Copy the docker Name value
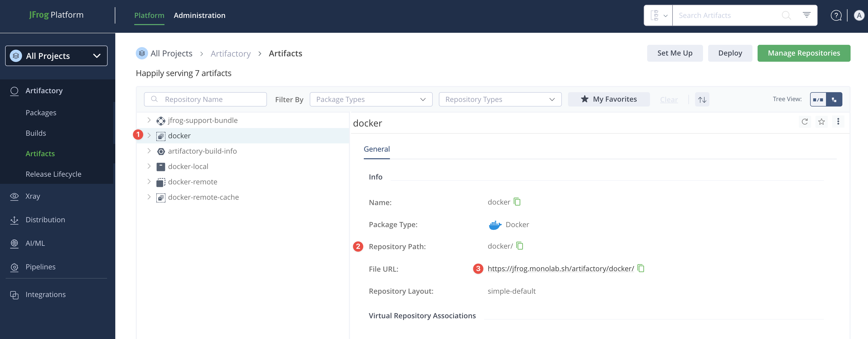This screenshot has width=868, height=339. click(517, 202)
